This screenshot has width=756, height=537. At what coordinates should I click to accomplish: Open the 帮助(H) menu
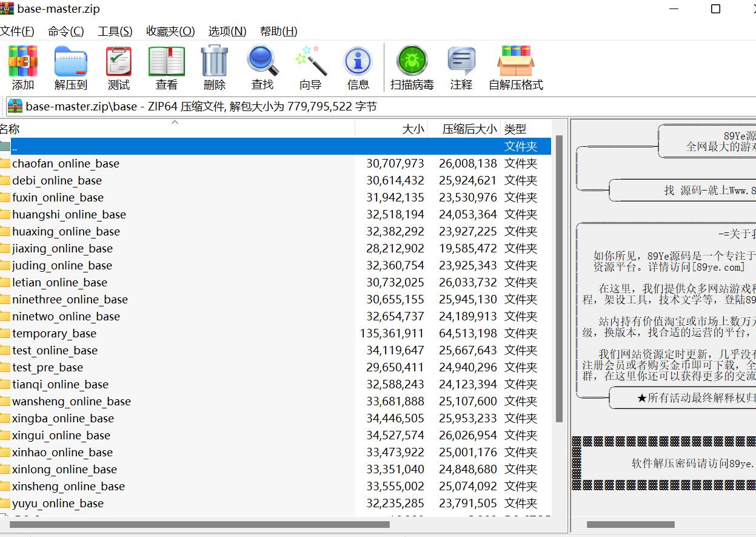(x=278, y=31)
